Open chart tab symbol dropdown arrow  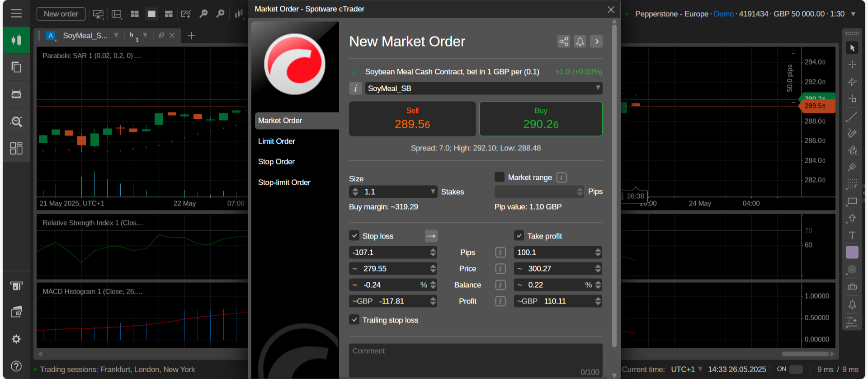pos(116,35)
